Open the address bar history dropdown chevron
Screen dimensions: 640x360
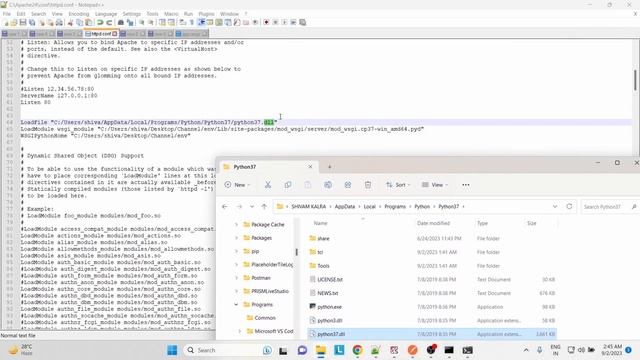555,207
